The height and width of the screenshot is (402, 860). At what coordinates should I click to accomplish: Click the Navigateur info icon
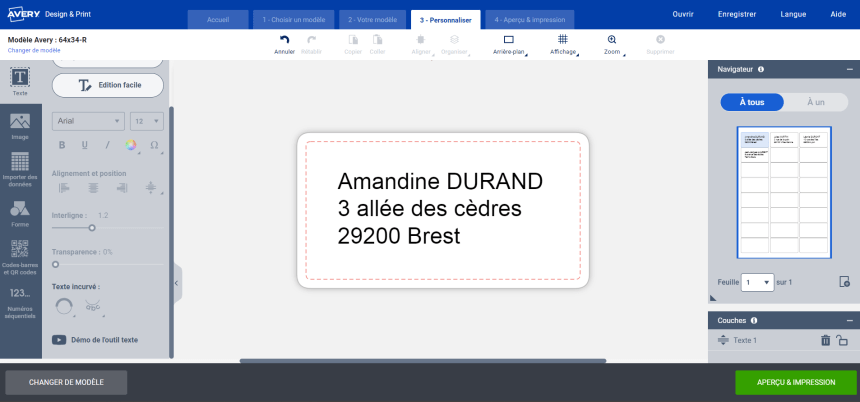(x=761, y=70)
